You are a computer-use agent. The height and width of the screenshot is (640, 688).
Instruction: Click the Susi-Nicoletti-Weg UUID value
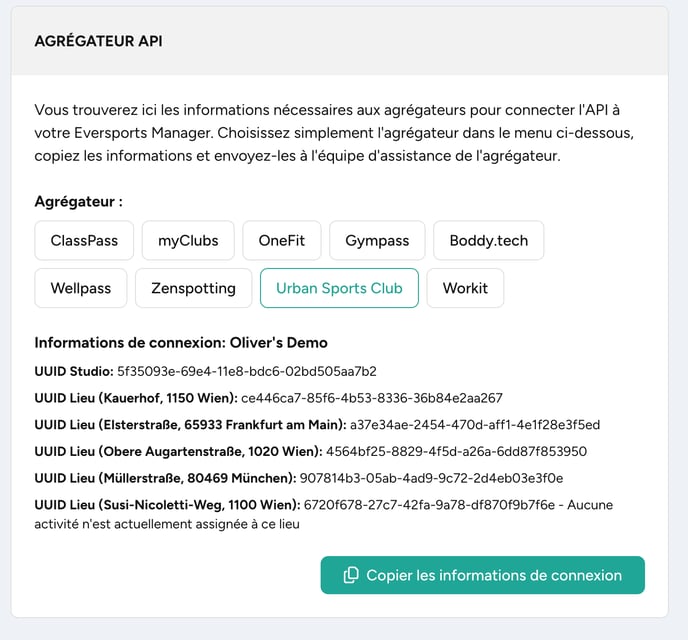point(429,505)
